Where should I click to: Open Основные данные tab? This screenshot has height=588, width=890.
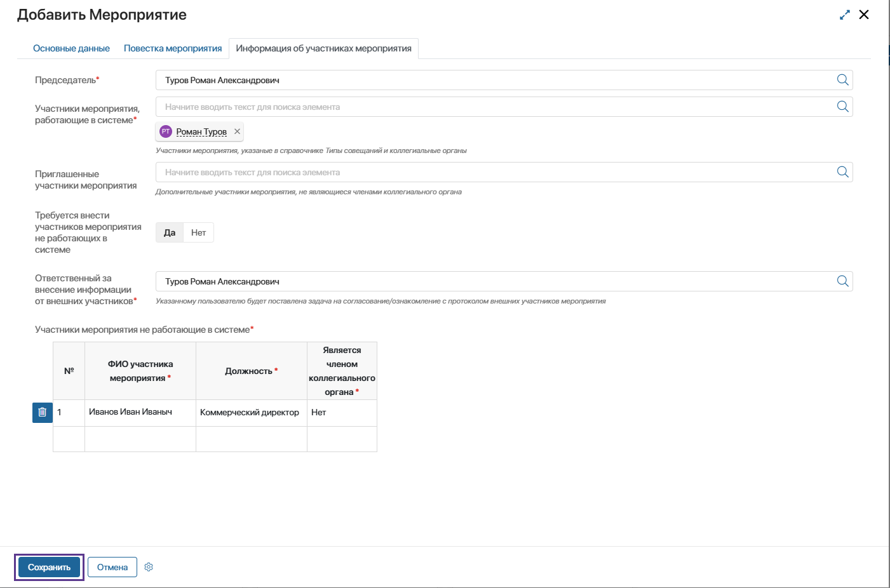click(x=71, y=48)
